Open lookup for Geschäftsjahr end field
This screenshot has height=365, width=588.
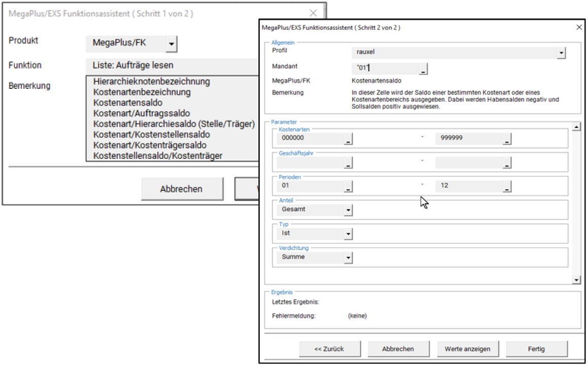(x=506, y=162)
